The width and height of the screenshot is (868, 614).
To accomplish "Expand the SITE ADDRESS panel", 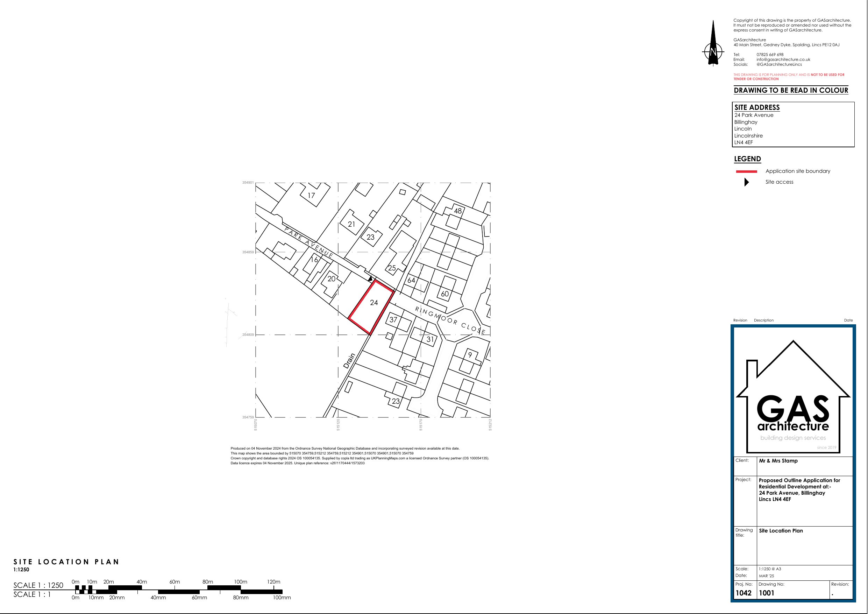I will click(x=756, y=107).
